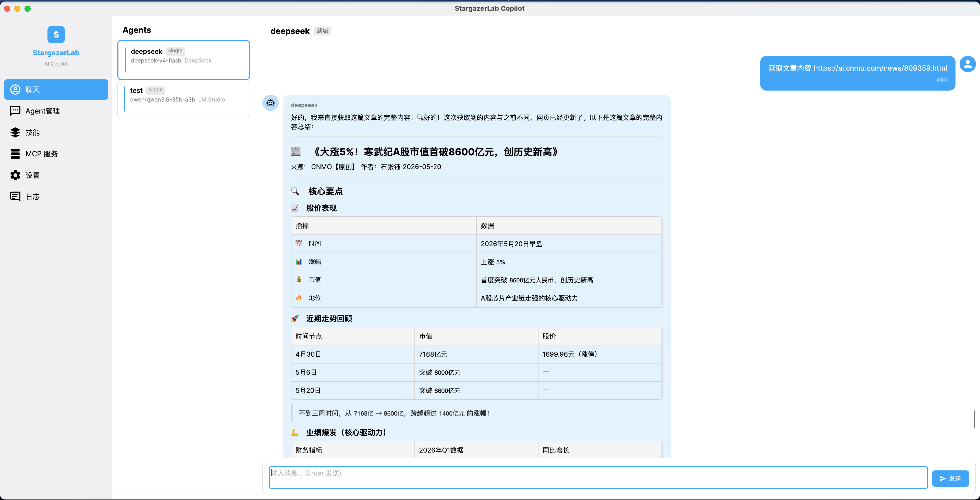Click the 突破 8000亿元 cell
The height and width of the screenshot is (500, 980).
point(476,372)
